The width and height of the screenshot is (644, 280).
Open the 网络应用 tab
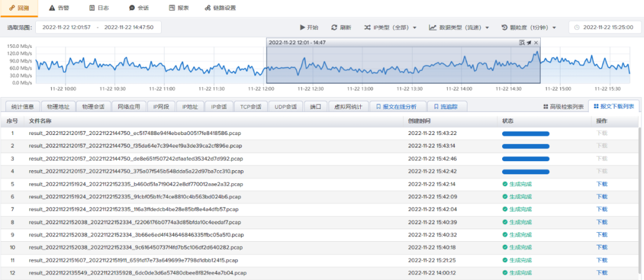coord(129,106)
